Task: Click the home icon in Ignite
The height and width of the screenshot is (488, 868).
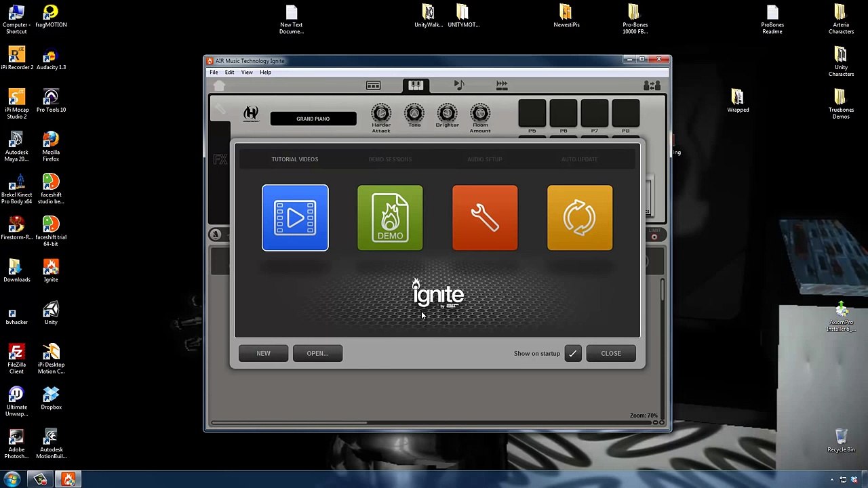Action: [219, 86]
